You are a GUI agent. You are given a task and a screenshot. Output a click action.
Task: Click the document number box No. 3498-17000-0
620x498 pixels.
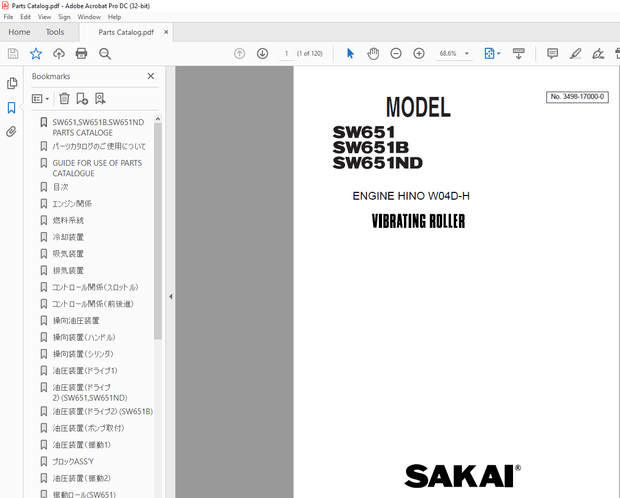(x=577, y=97)
